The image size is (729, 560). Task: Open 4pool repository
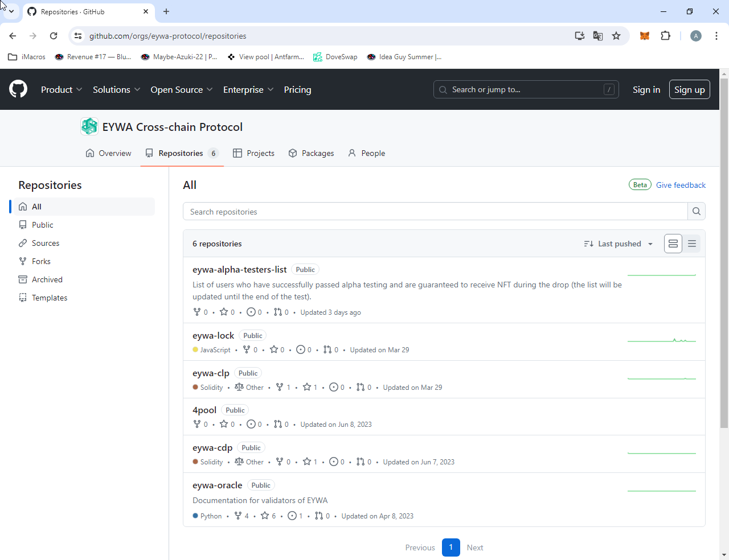coord(204,410)
